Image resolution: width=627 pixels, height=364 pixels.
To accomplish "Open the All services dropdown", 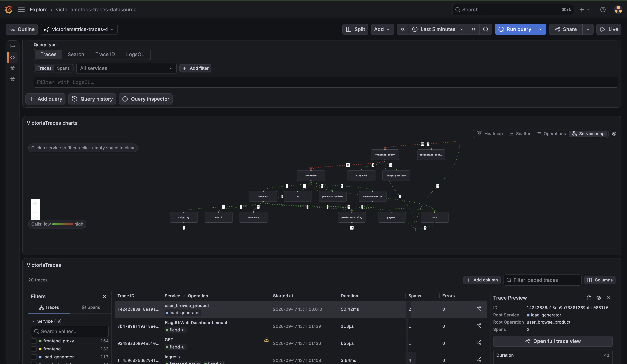I will pos(126,68).
